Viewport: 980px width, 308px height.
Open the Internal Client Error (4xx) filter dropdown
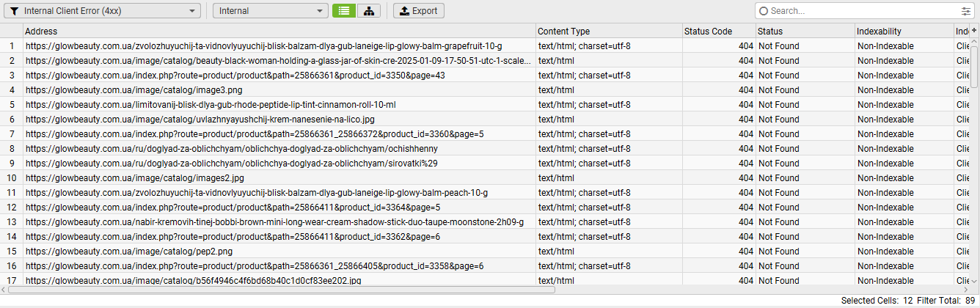point(102,11)
